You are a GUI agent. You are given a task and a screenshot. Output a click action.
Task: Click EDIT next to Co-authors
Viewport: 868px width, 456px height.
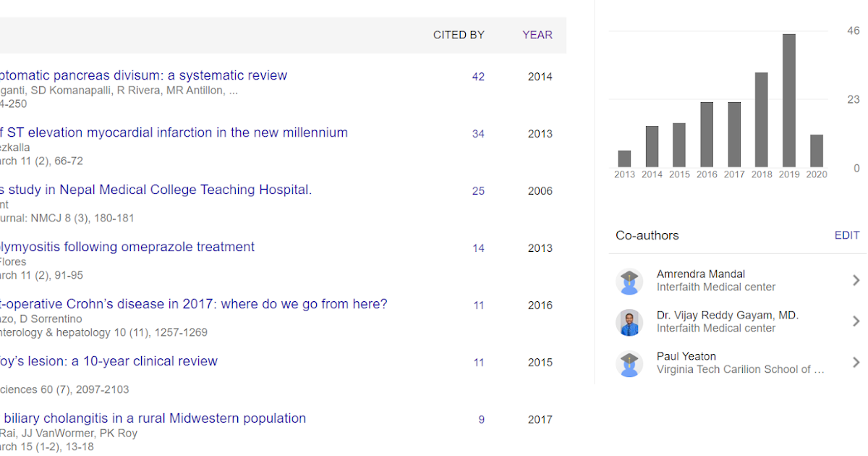846,235
